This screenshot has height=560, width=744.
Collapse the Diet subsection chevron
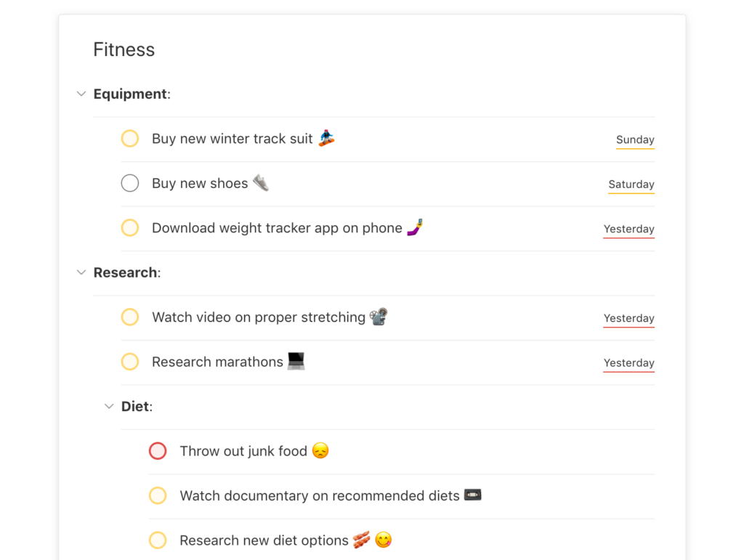point(109,407)
